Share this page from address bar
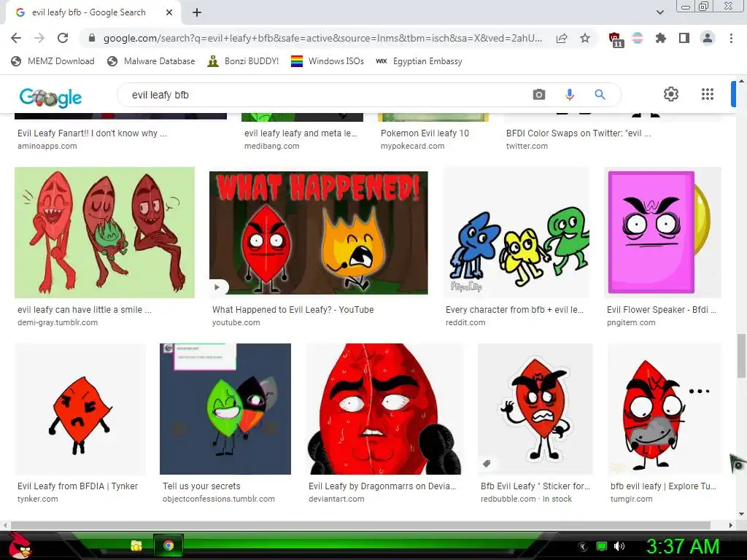Image resolution: width=747 pixels, height=560 pixels. (562, 38)
